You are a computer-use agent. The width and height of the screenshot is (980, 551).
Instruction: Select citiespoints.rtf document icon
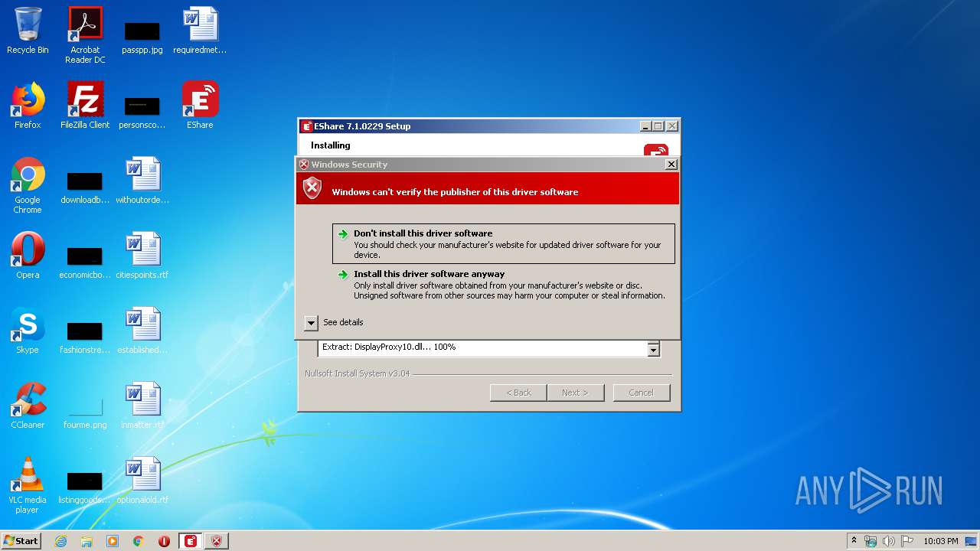click(142, 256)
